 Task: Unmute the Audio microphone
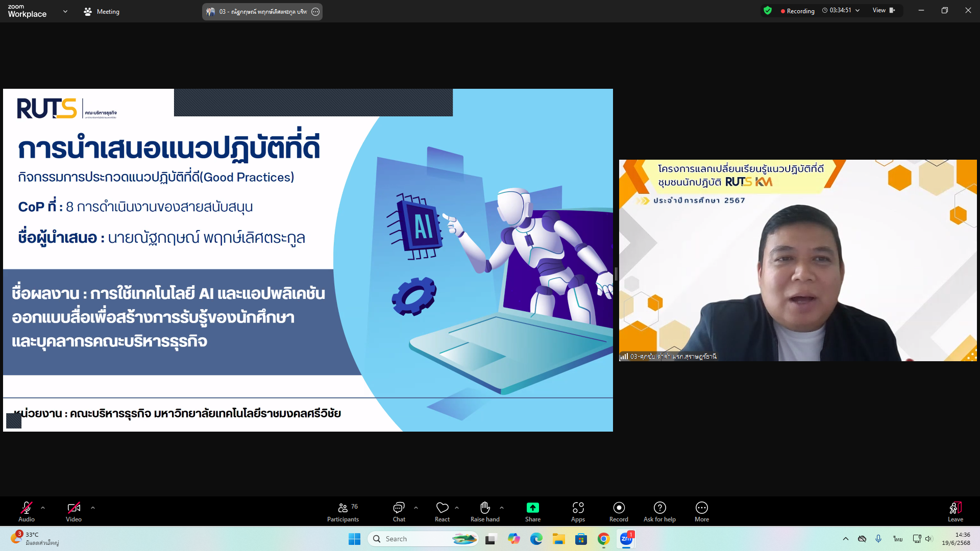click(27, 511)
